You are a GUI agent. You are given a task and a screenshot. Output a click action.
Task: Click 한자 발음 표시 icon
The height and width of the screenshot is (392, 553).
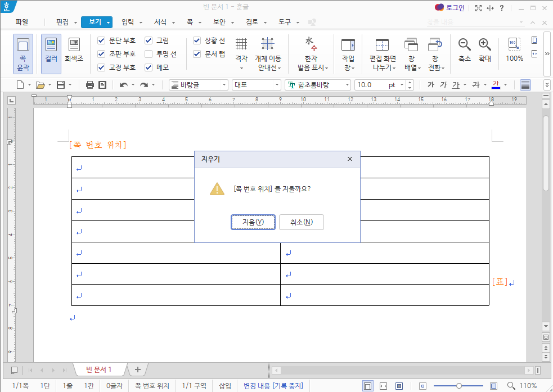click(312, 53)
